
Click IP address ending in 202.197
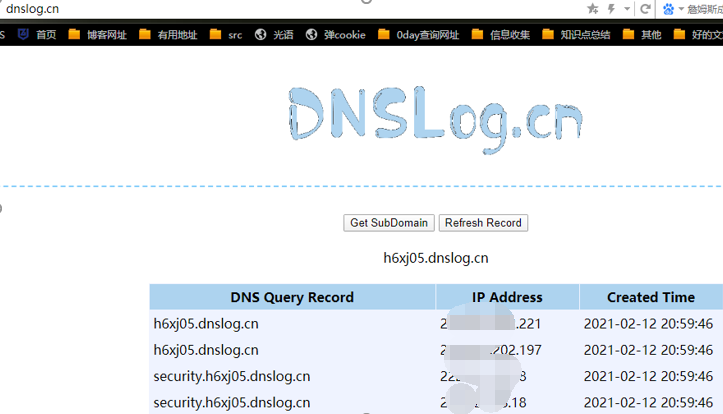(x=491, y=350)
